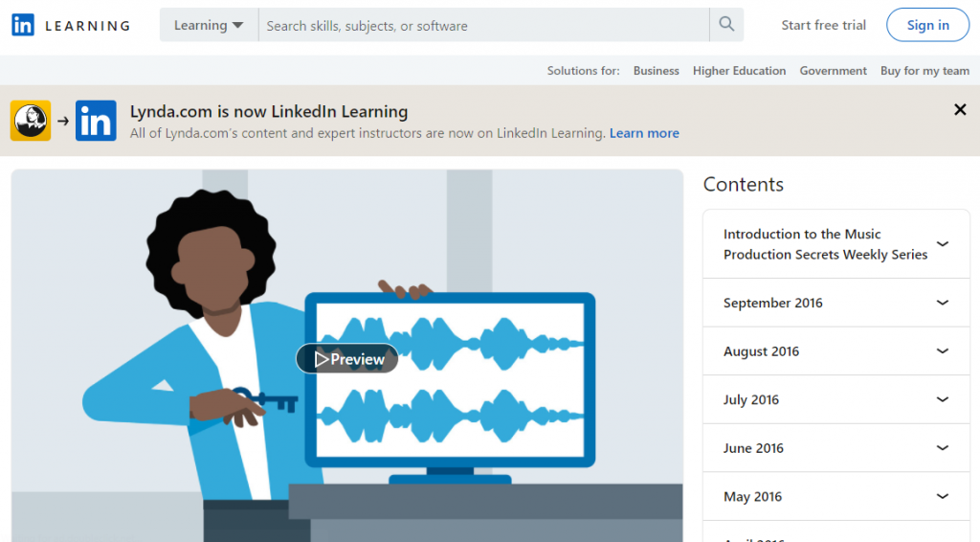Dismiss the Lynda.com banner with X
The image size is (980, 542).
[960, 110]
